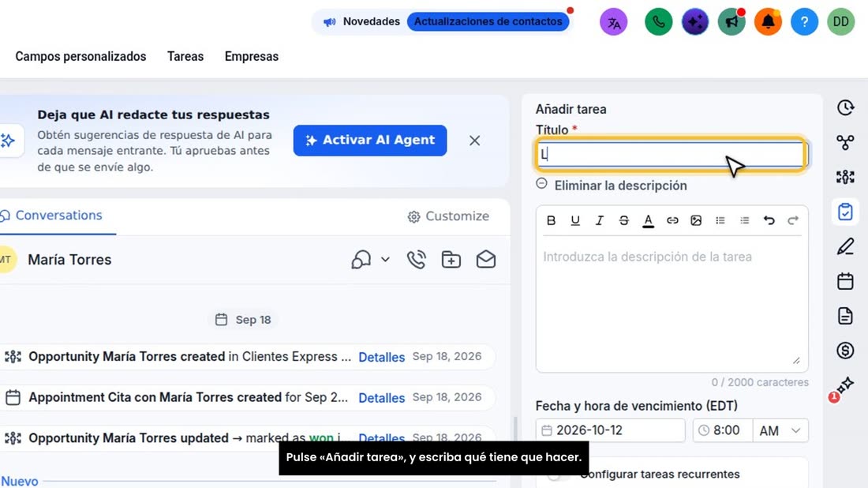Call María Torres with phone icon
This screenshot has width=868, height=488.
coord(417,259)
